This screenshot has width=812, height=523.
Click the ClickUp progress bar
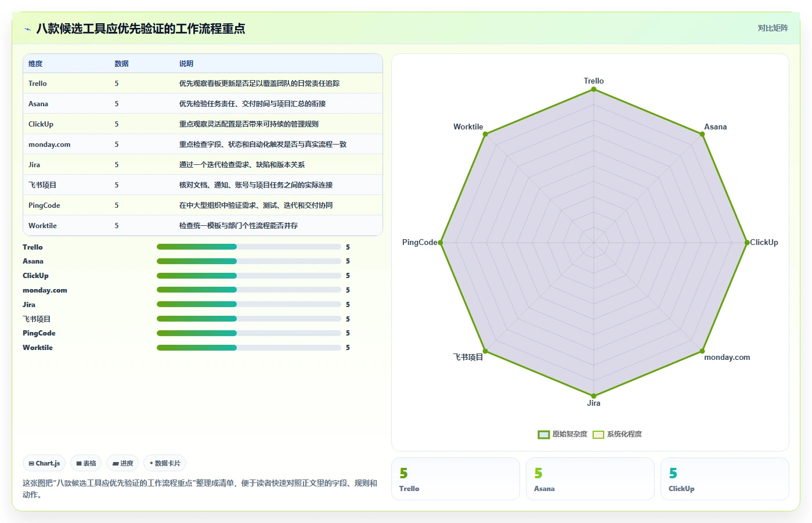[x=248, y=276]
